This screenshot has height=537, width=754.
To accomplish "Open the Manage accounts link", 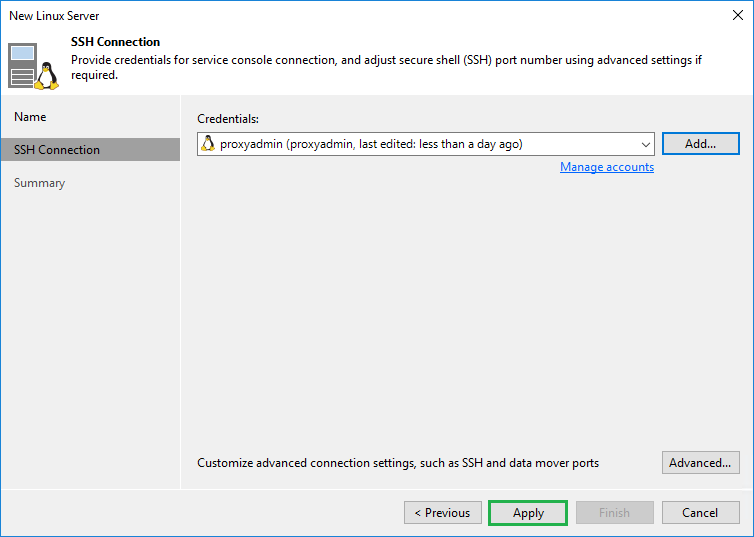I will 606,167.
